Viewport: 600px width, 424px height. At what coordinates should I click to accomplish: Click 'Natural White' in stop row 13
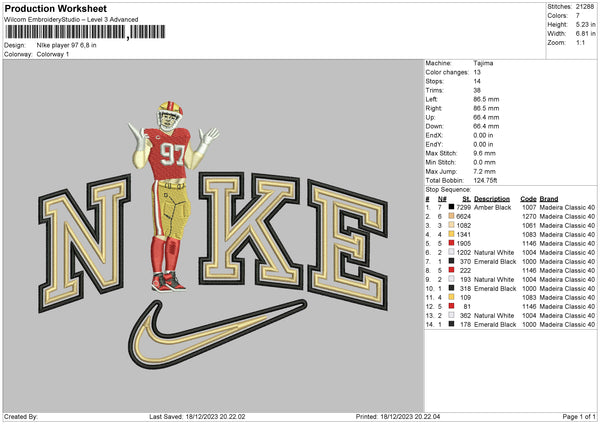pos(494,315)
